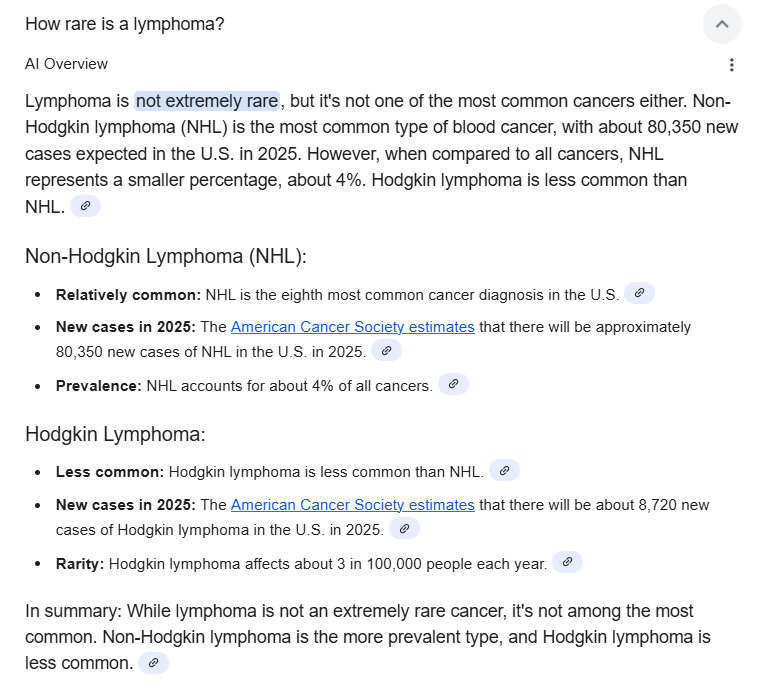Click the highlighted "not extremely rare" text
Image resolution: width=760 pixels, height=696 pixels.
coord(207,101)
